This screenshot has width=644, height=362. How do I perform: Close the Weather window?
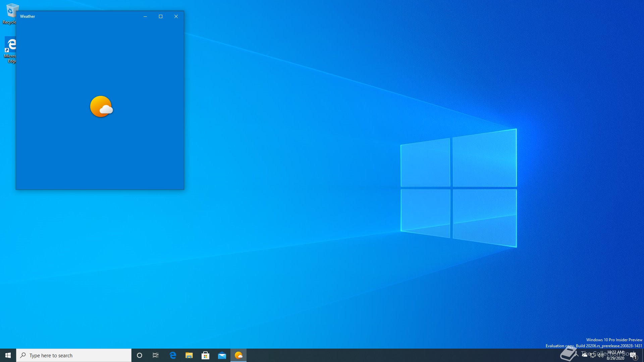pos(176,16)
